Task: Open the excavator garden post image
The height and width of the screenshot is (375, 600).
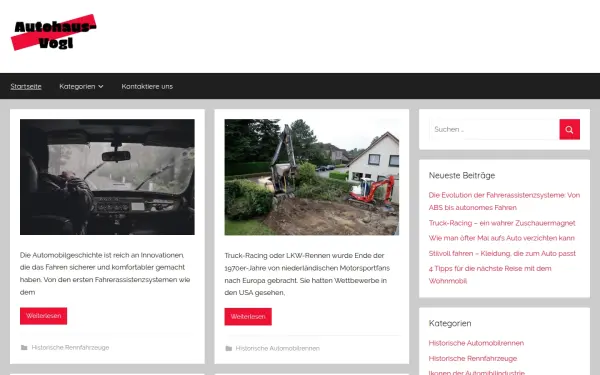Action: (x=311, y=177)
